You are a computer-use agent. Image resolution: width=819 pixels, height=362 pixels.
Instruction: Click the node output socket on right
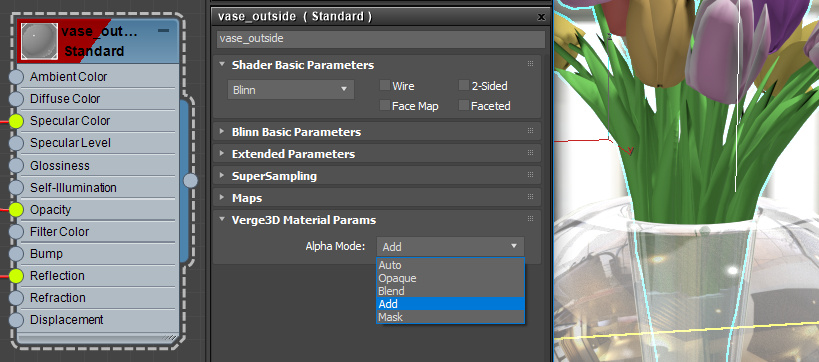[x=191, y=181]
